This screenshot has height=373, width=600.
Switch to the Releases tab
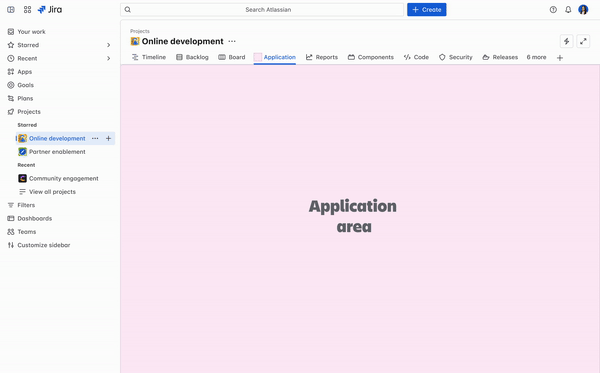pyautogui.click(x=500, y=57)
